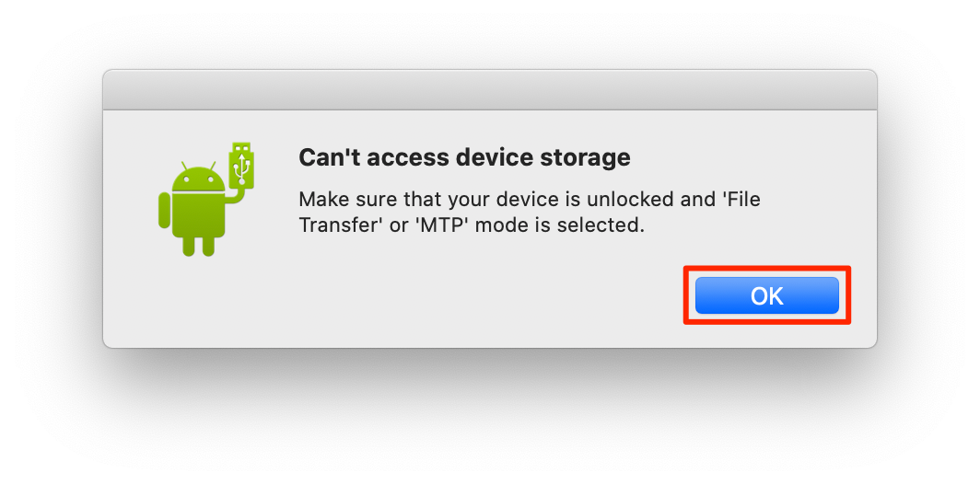Click the USB connector held by robot
This screenshot has width=980, height=484.
[244, 165]
